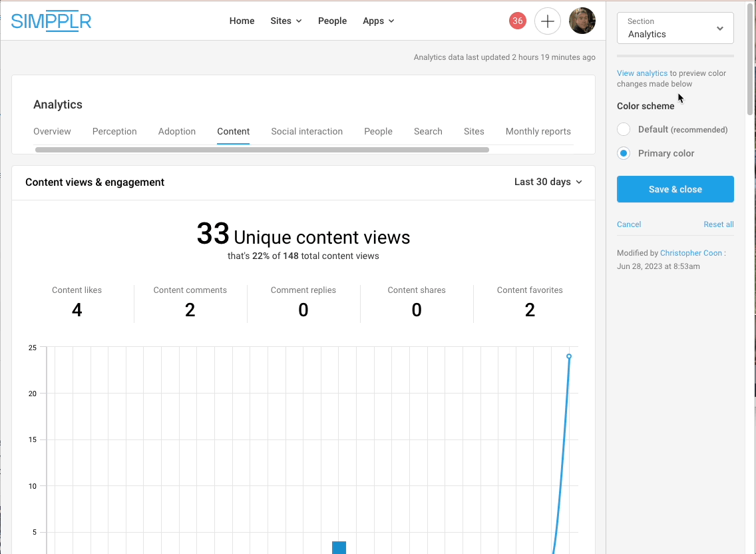Open the Section dropdown showing Analytics
Viewport: 756px width, 554px height.
point(675,28)
